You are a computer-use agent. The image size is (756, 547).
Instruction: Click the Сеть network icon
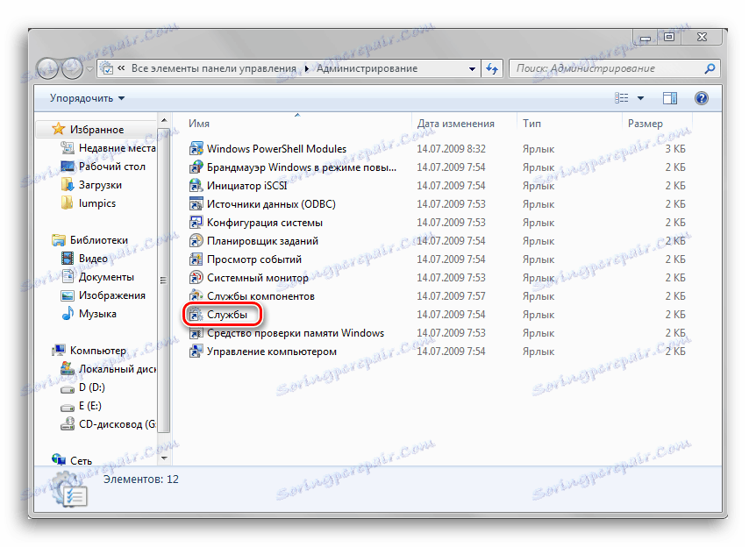pos(59,460)
